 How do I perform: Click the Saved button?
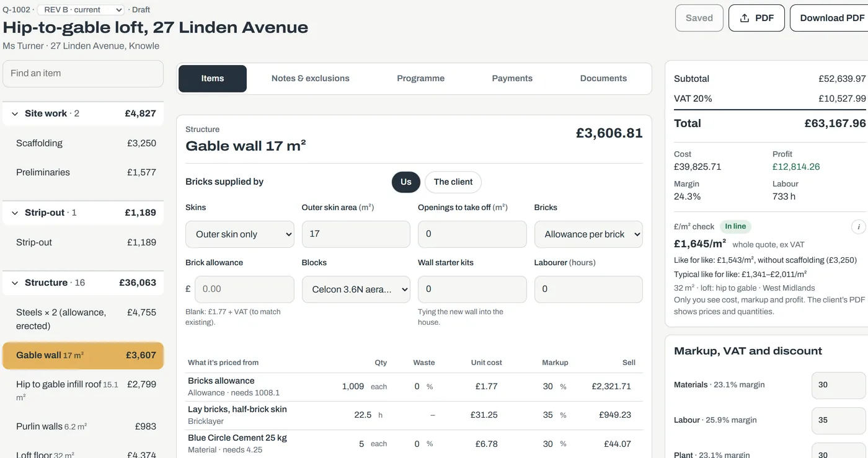tap(699, 18)
